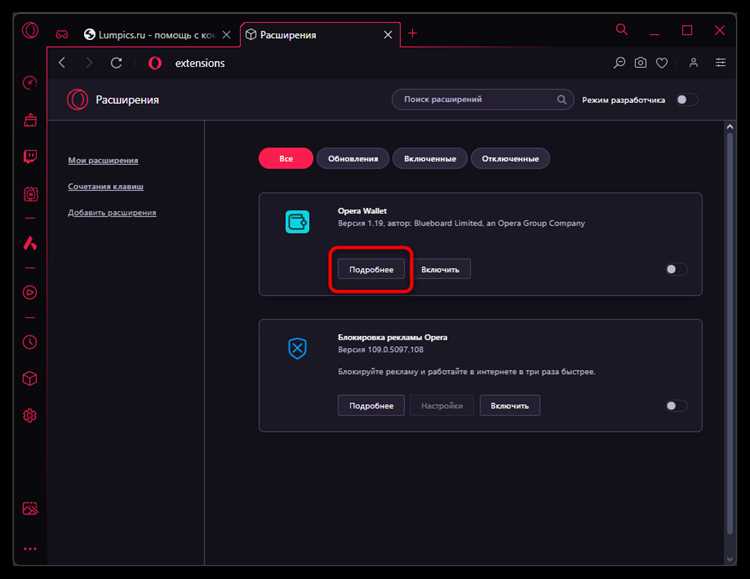
Task: Click the 'Opera Wallet' extension title
Action: tap(362, 211)
